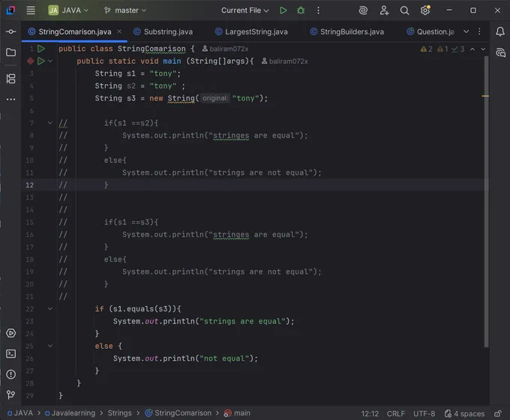Open the Problems tool window icon
The image size is (510, 420).
pos(10,374)
